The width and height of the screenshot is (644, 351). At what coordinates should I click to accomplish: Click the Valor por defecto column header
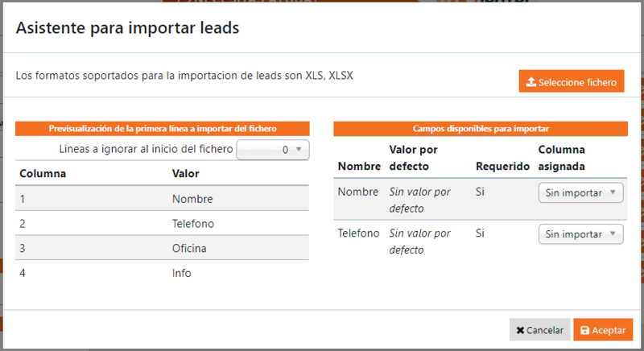coord(414,158)
